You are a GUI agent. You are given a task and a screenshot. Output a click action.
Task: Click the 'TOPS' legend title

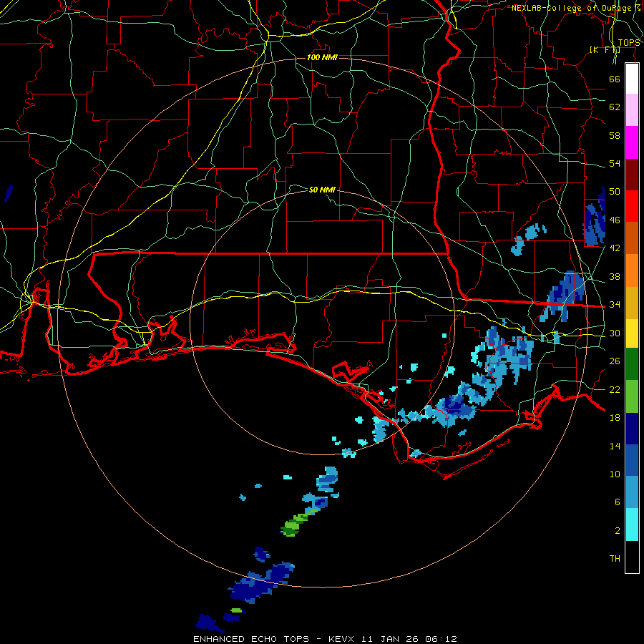[629, 43]
